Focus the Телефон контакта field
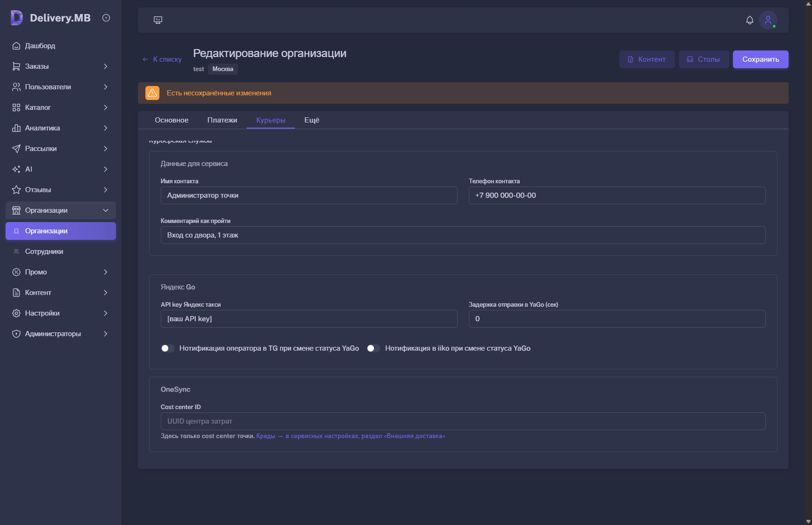This screenshot has width=812, height=525. [x=617, y=195]
